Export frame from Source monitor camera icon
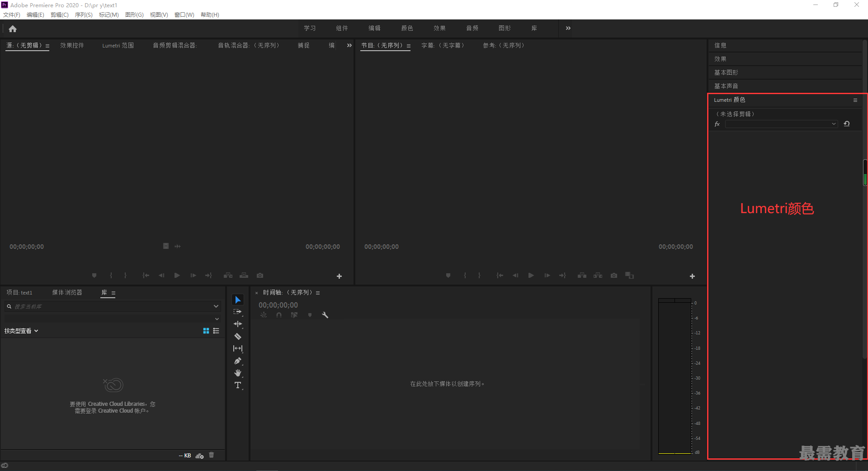This screenshot has width=868, height=471. (x=260, y=275)
